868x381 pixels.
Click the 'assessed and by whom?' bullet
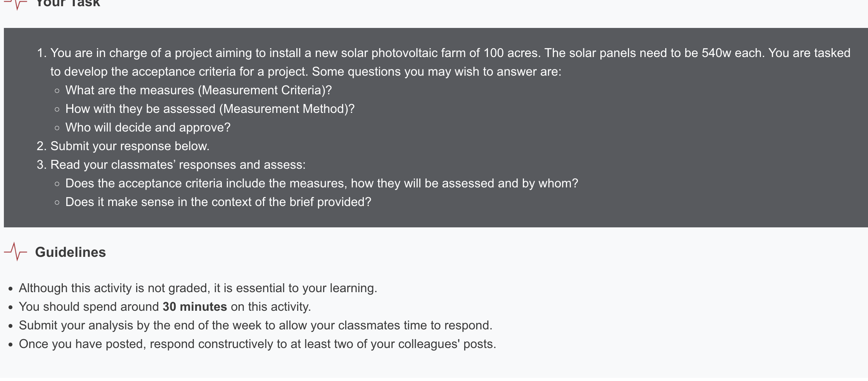322,183
